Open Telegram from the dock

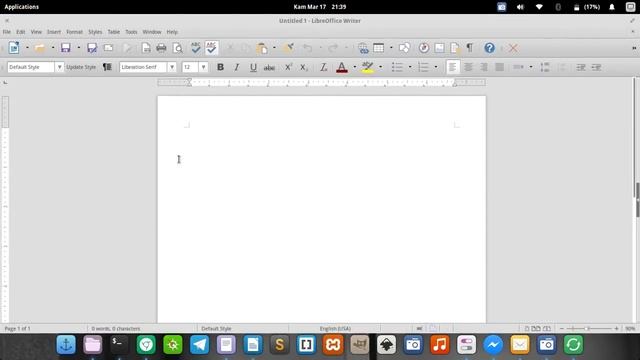pyautogui.click(x=200, y=344)
